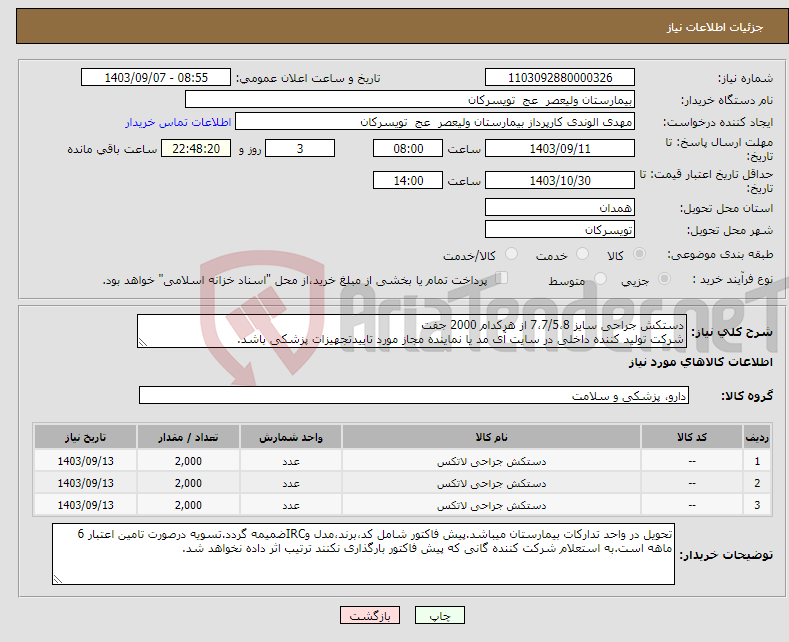Click the بازگشت (back) button
This screenshot has width=789, height=642.
[x=370, y=615]
